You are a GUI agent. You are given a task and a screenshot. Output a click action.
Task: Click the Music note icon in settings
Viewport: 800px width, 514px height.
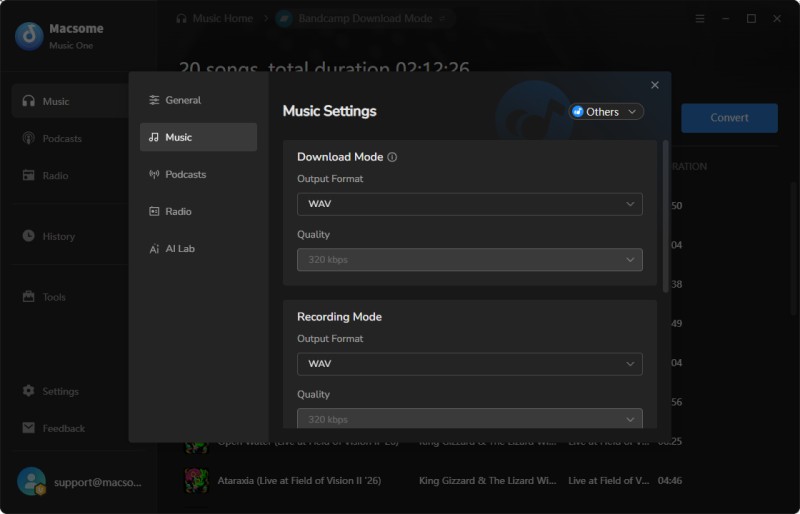pyautogui.click(x=154, y=137)
